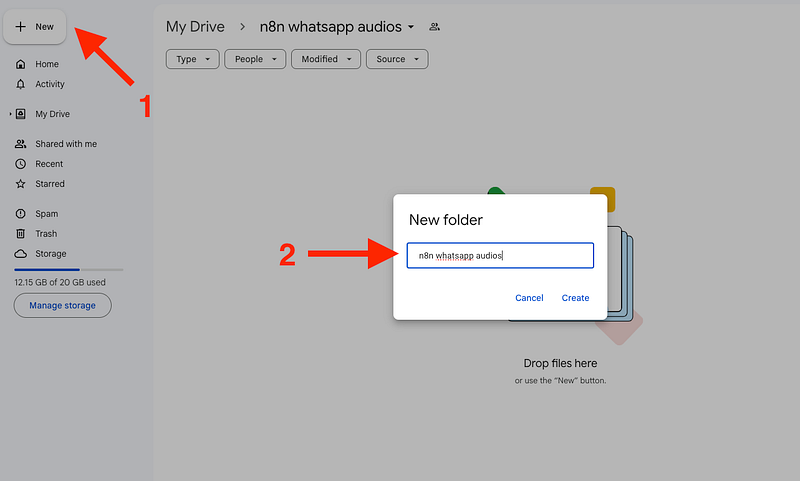Open Storage cloud item
Image resolution: width=800 pixels, height=481 pixels.
tap(50, 254)
